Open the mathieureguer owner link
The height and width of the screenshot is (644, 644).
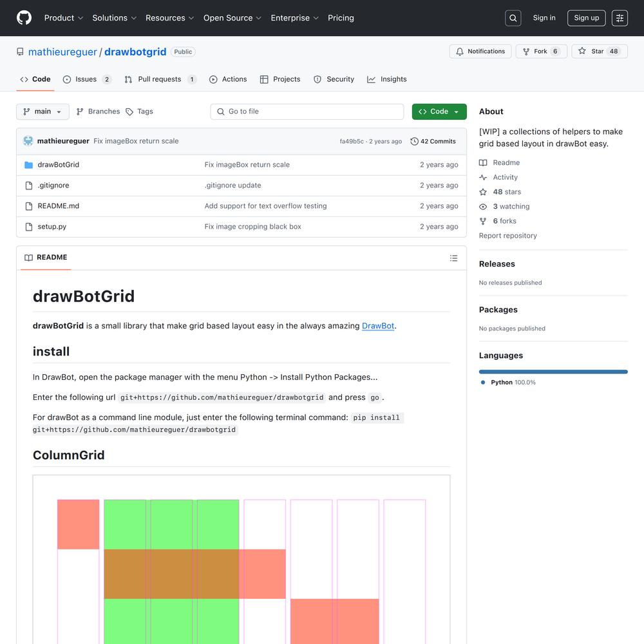click(x=62, y=52)
